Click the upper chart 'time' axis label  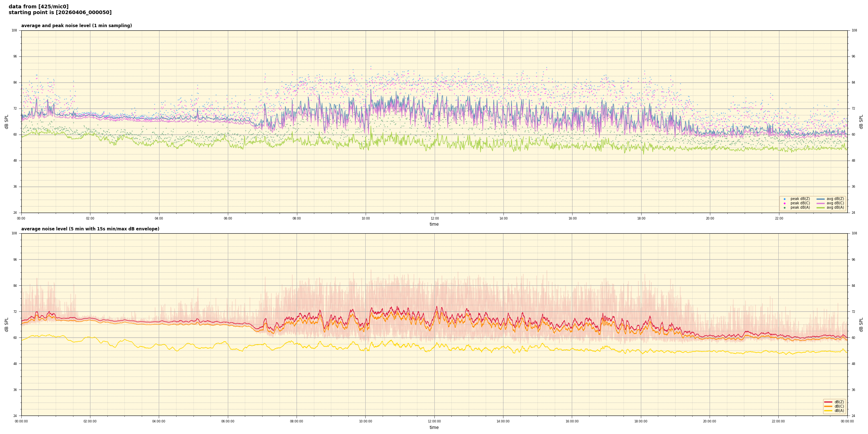click(434, 224)
